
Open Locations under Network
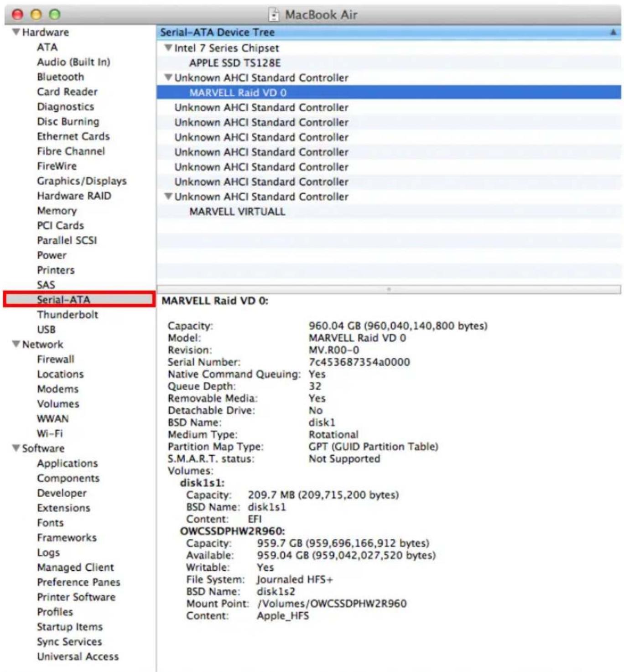coord(61,374)
